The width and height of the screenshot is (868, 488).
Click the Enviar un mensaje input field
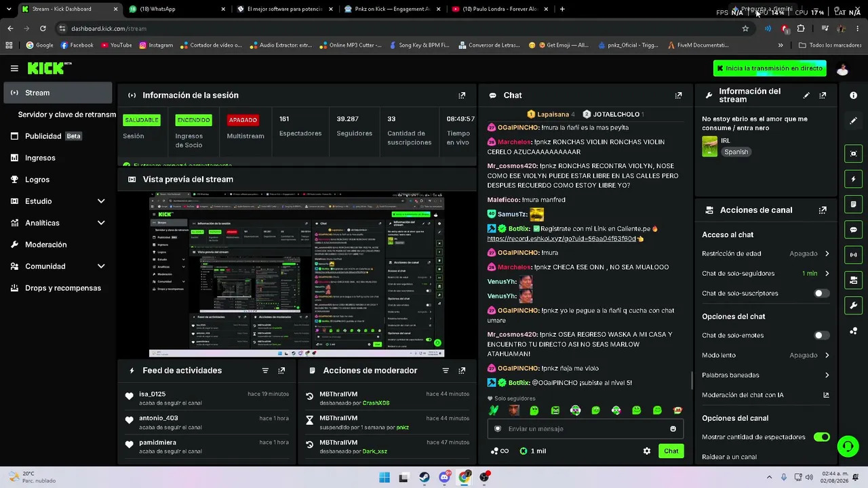pos(585,428)
